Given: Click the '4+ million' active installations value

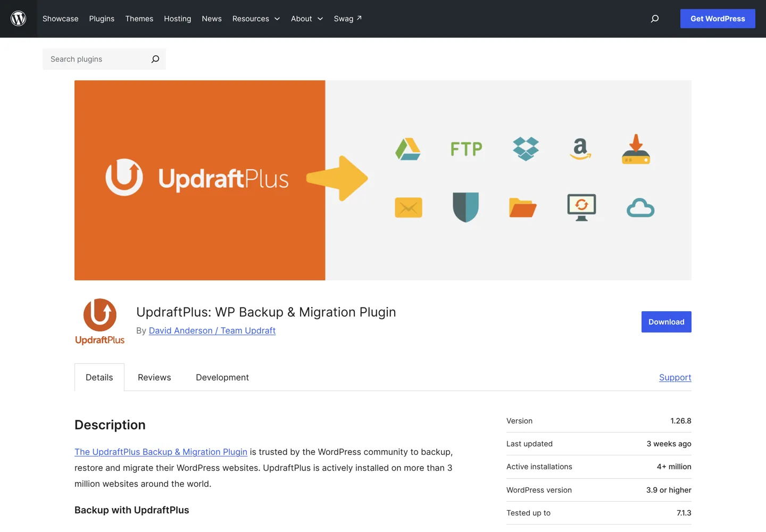Looking at the screenshot, I should (674, 467).
